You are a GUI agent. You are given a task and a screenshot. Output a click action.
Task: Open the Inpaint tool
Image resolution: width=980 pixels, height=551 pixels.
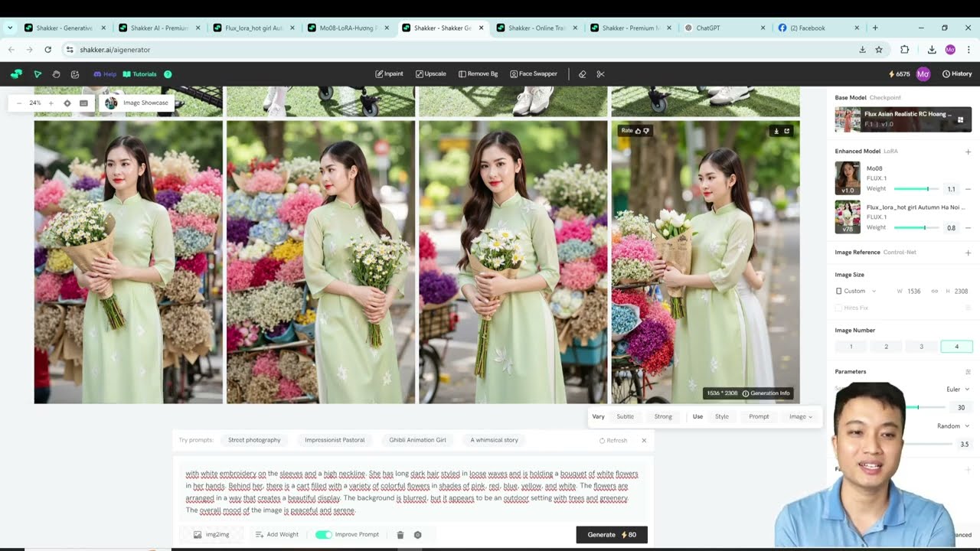[389, 74]
